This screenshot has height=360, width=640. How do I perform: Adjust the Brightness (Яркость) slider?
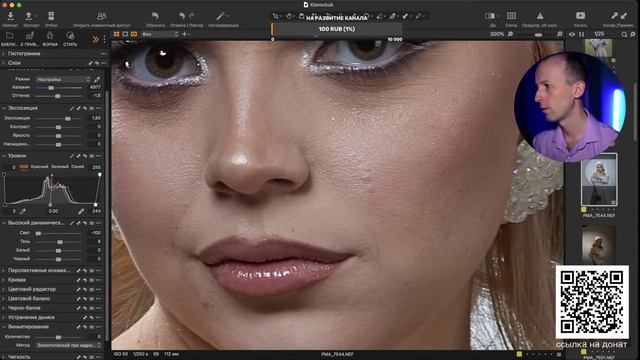coord(58,136)
